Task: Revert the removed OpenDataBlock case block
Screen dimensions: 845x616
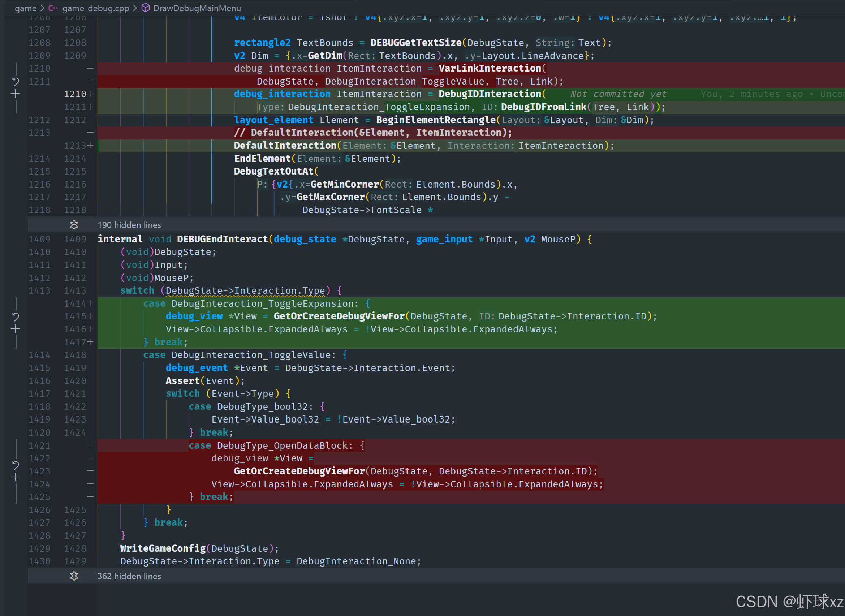Action: (x=15, y=465)
